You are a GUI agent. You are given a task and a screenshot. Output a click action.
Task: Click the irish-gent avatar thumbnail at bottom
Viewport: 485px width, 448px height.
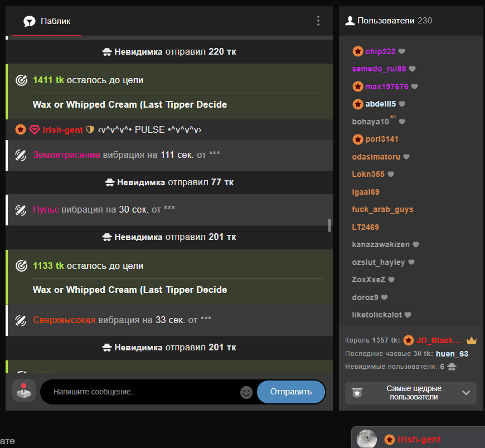pos(367,439)
